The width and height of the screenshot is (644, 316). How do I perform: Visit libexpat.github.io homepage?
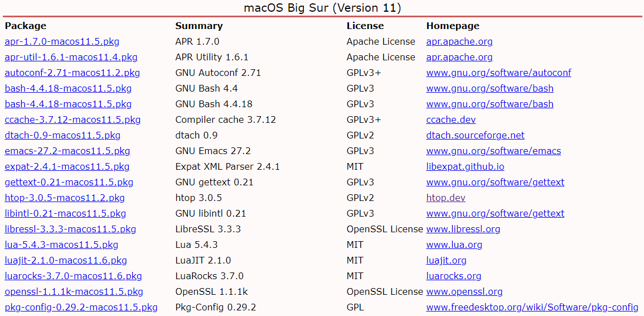click(x=465, y=167)
